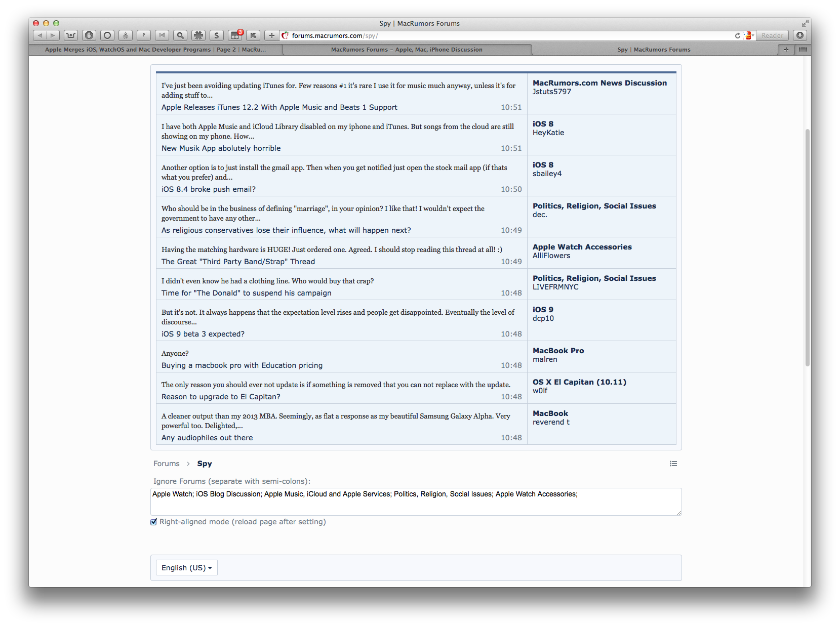Viewport: 840px width, 627px height.
Task: Click the S extension toolbar icon
Action: (x=217, y=35)
